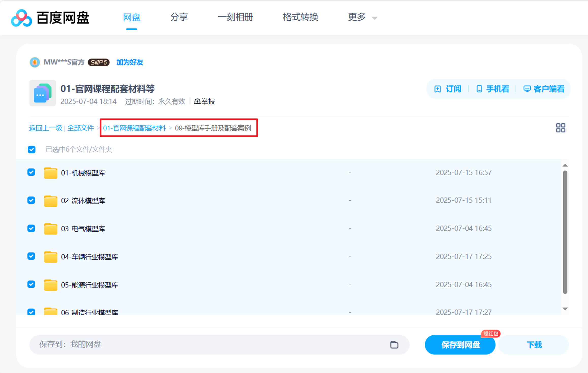Image resolution: width=588 pixels, height=373 pixels.
Task: Choose save destination folder icon
Action: [x=394, y=345]
